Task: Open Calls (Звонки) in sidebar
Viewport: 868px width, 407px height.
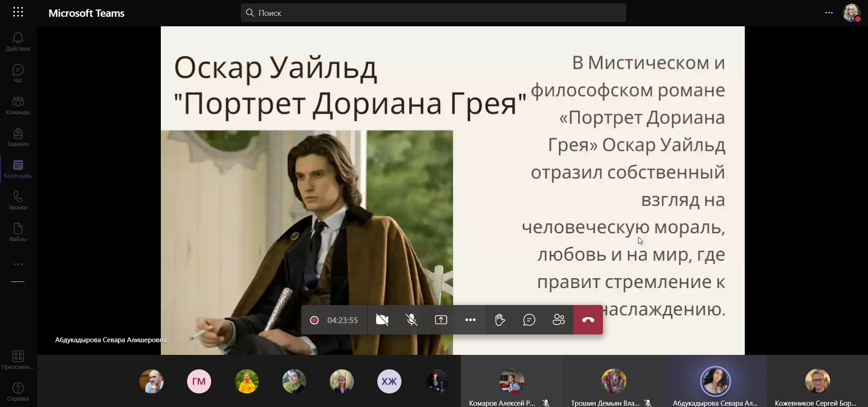Action: [x=18, y=201]
